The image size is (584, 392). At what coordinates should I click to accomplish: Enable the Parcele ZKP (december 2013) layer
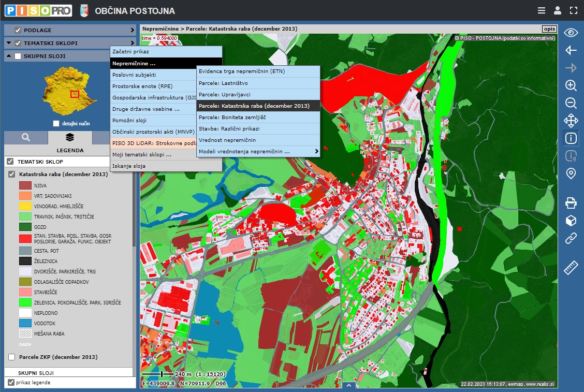(12, 357)
